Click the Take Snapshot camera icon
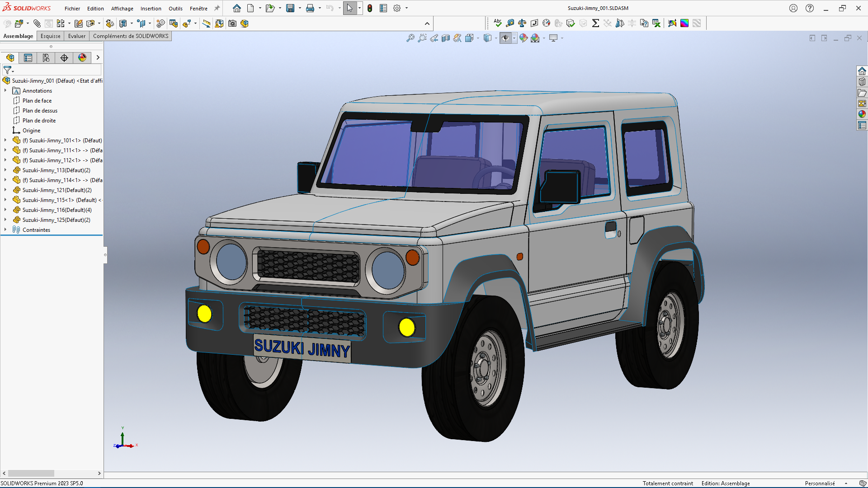 click(232, 23)
